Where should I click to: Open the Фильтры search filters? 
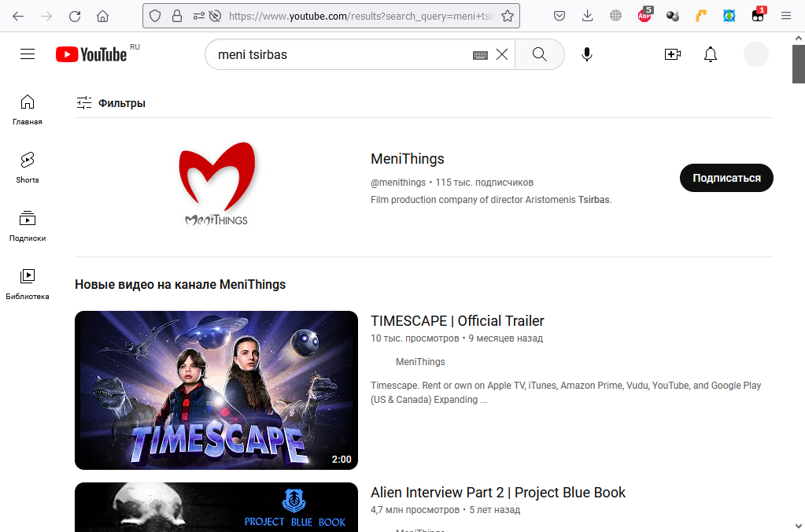point(111,103)
